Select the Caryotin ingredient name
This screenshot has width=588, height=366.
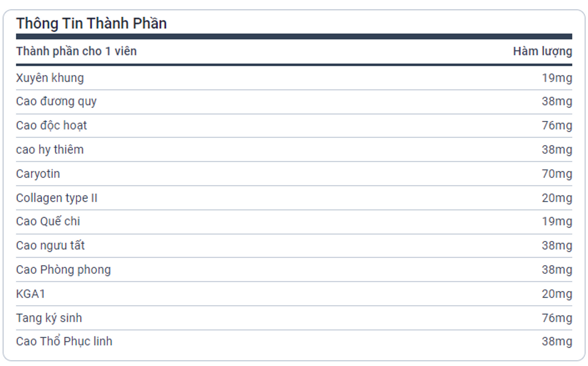coord(38,174)
